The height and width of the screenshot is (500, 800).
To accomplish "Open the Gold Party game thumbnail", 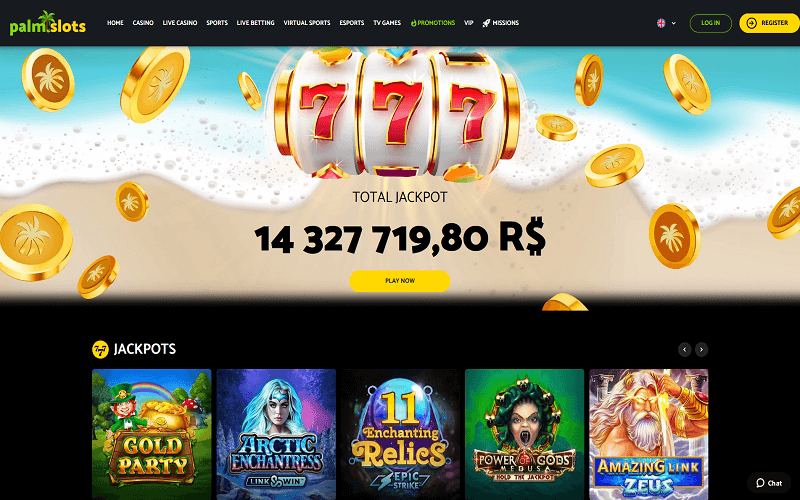I will 152,434.
